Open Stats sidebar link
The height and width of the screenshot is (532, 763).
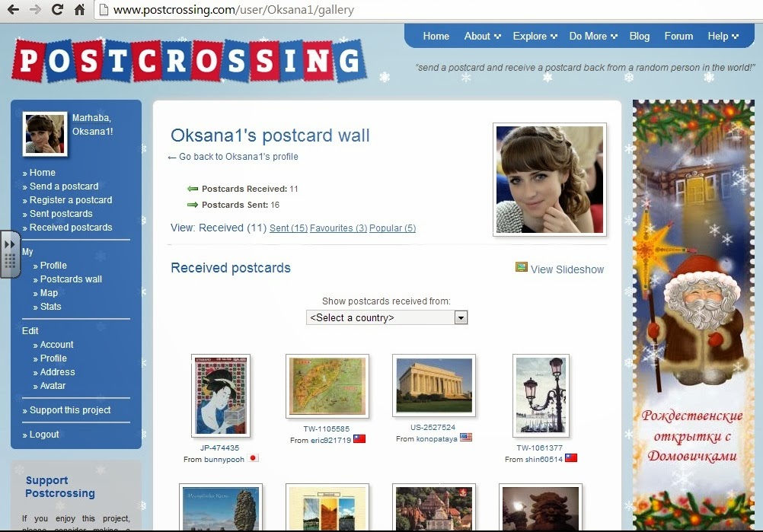(x=50, y=307)
